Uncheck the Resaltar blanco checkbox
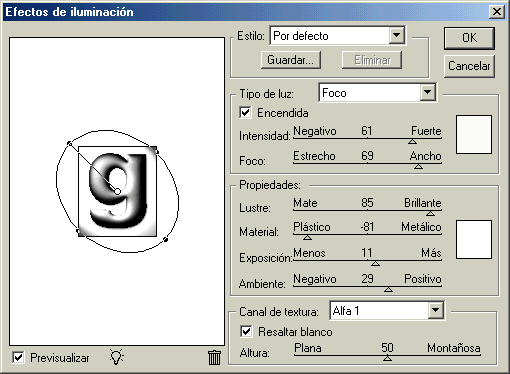The width and height of the screenshot is (510, 374). click(246, 331)
